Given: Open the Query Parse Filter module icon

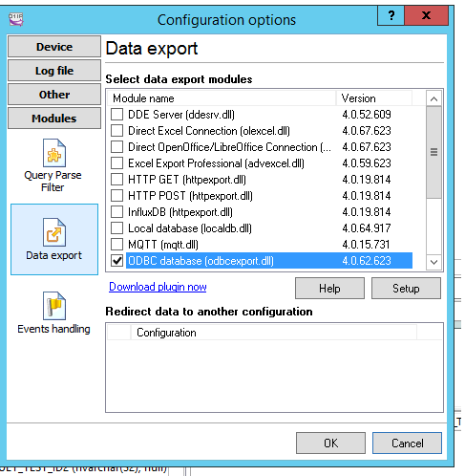Looking at the screenshot, I should pyautogui.click(x=54, y=153).
